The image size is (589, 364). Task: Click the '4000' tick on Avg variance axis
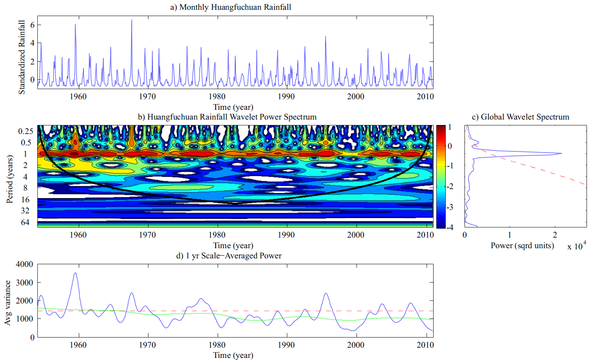(24, 264)
